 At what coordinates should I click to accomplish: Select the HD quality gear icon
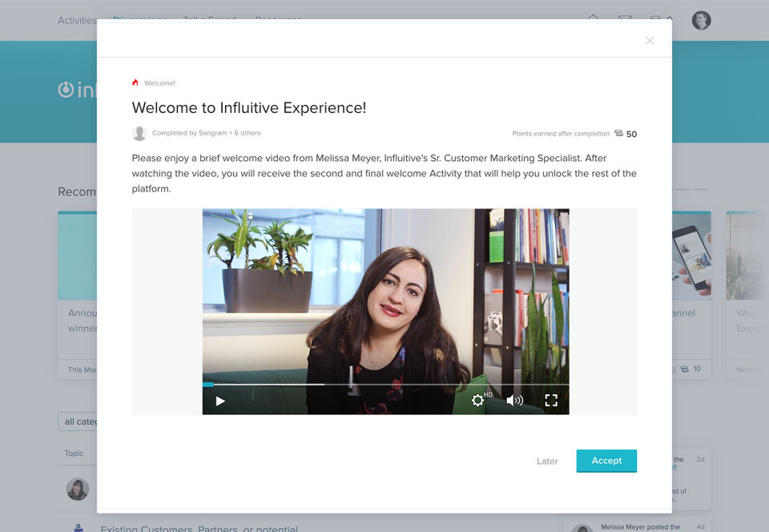coord(477,400)
